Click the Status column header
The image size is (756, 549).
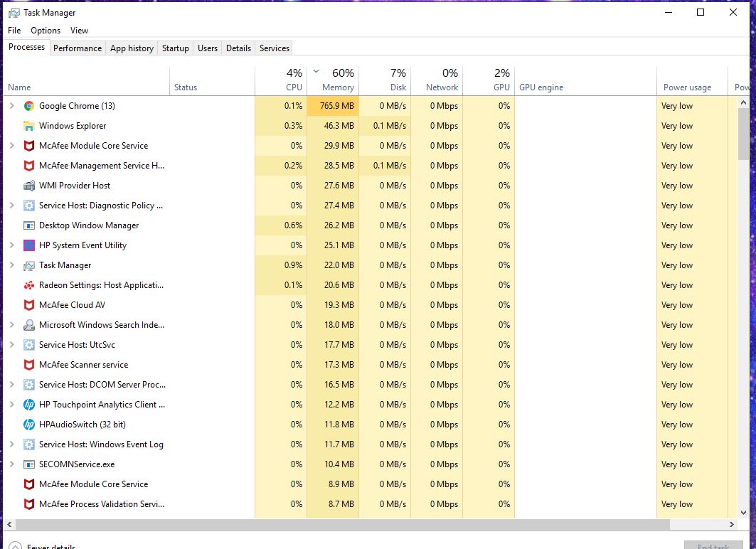point(213,80)
